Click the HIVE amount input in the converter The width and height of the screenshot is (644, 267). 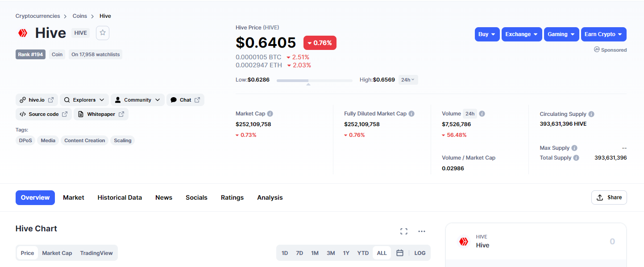click(x=612, y=242)
